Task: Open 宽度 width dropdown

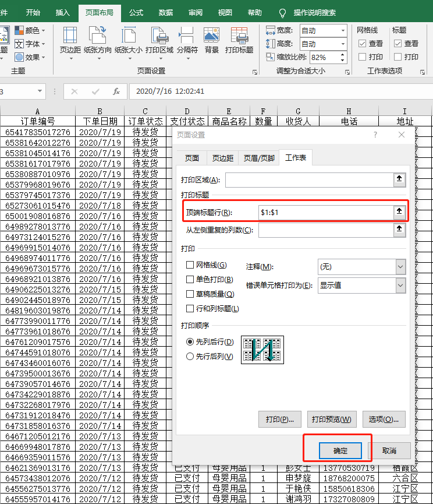Action: 343,31
